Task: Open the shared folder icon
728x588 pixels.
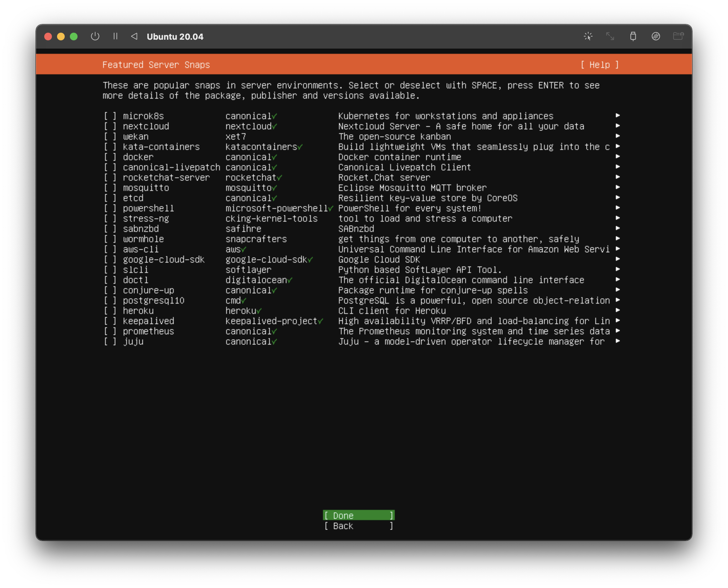Action: tap(678, 36)
